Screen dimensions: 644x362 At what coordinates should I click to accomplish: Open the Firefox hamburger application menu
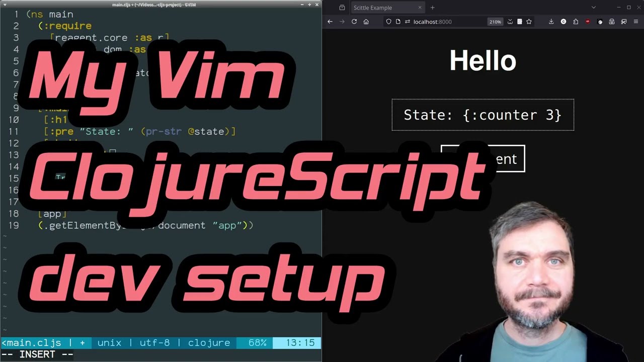(x=636, y=22)
